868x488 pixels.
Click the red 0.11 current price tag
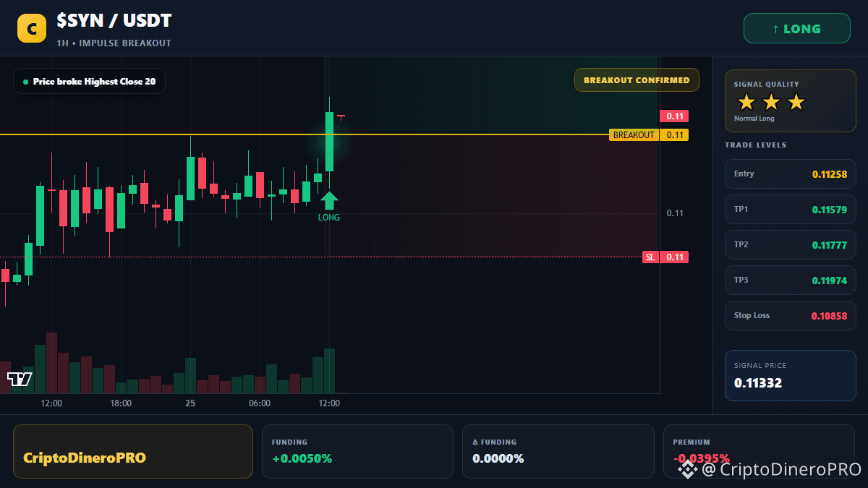click(x=674, y=116)
